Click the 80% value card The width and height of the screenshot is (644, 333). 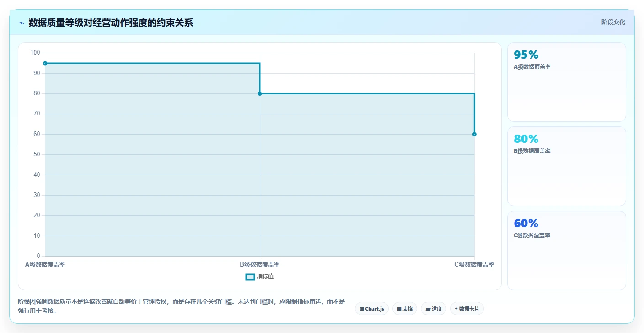tap(566, 166)
